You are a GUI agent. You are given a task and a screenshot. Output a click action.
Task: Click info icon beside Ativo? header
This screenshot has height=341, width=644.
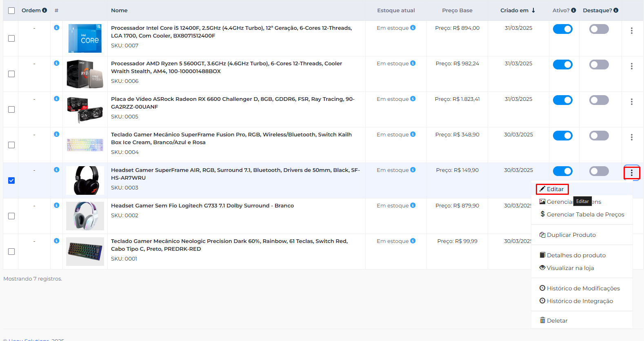(573, 10)
